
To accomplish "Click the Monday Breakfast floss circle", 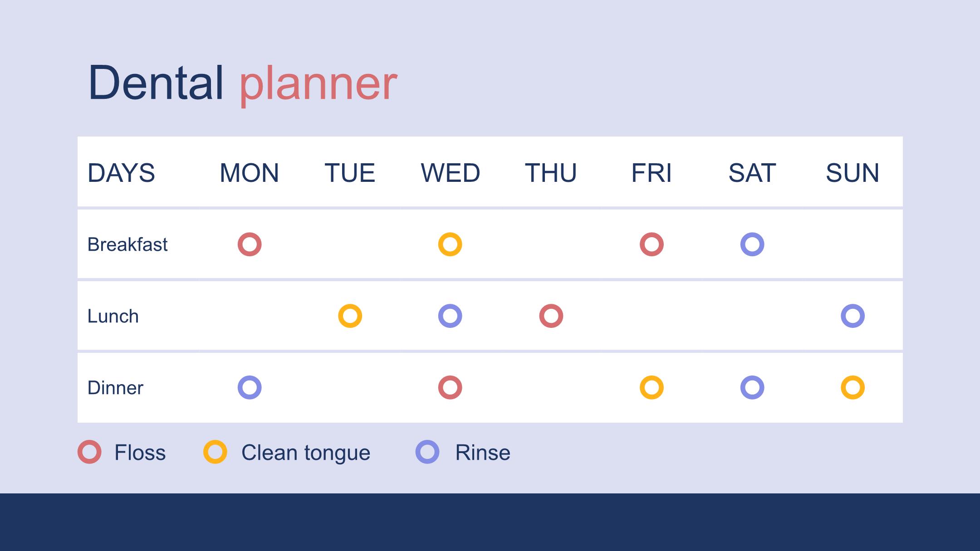I will click(x=250, y=244).
